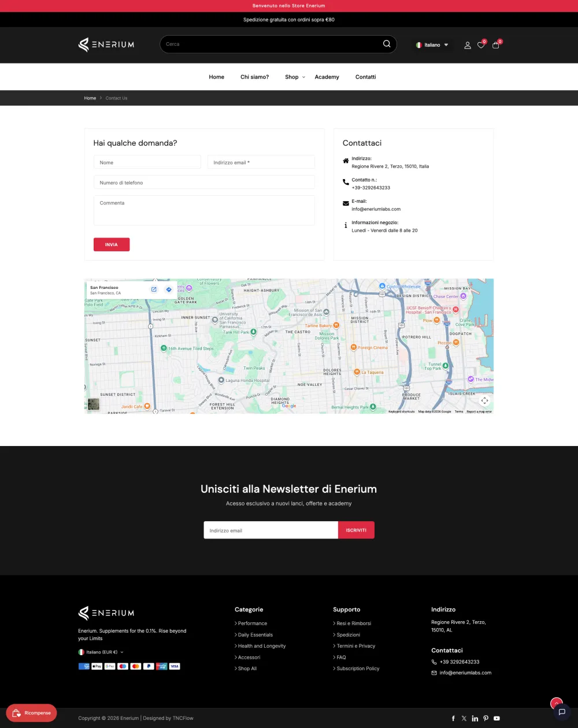Image resolution: width=578 pixels, height=728 pixels.
Task: Click Report a map error link
Action: coord(479,411)
